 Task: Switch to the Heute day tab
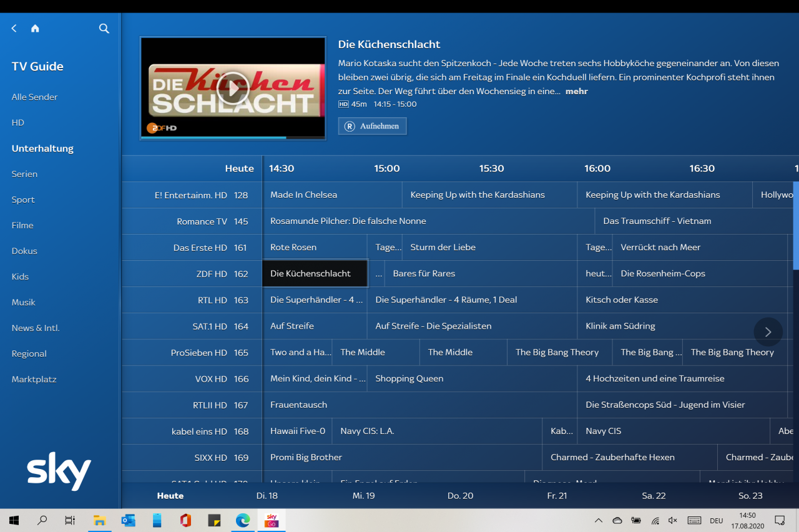click(x=170, y=496)
